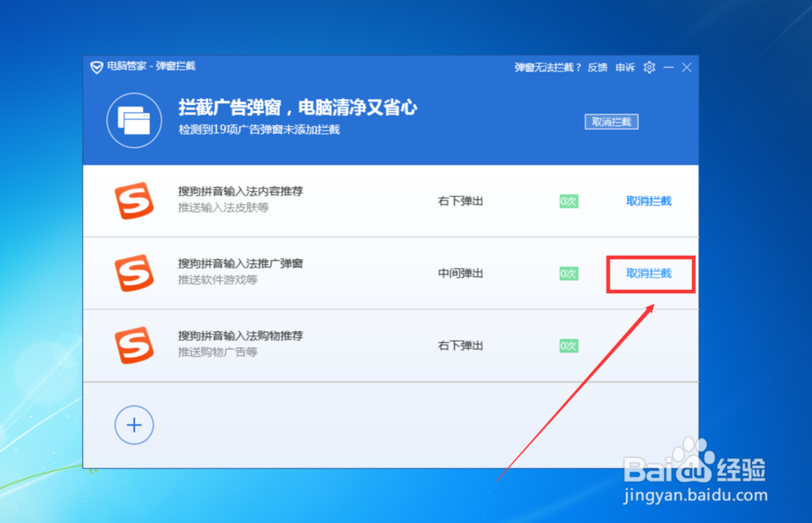Click the 电脑管家 shield logo icon
The image size is (812, 523).
[x=97, y=67]
